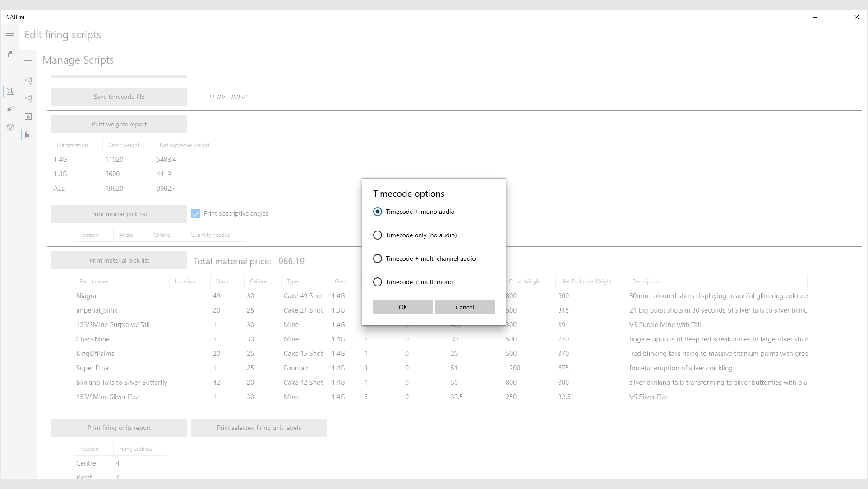Viewport: 868px width, 489px height.
Task: Expand the inner Manage Scripts hamburger menu
Action: click(x=28, y=59)
